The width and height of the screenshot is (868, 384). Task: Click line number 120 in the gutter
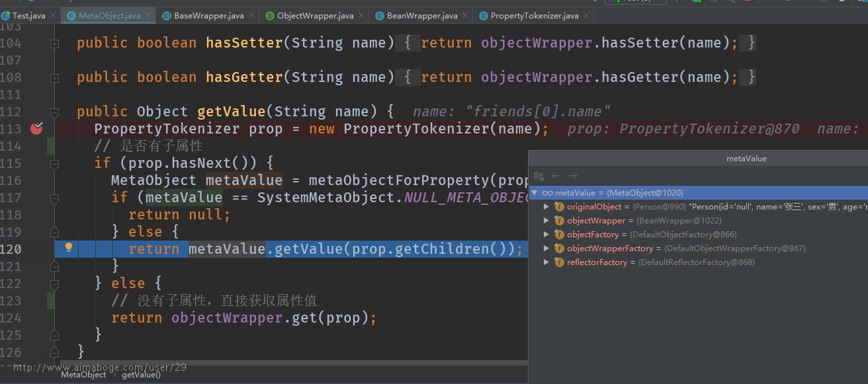[x=11, y=249]
